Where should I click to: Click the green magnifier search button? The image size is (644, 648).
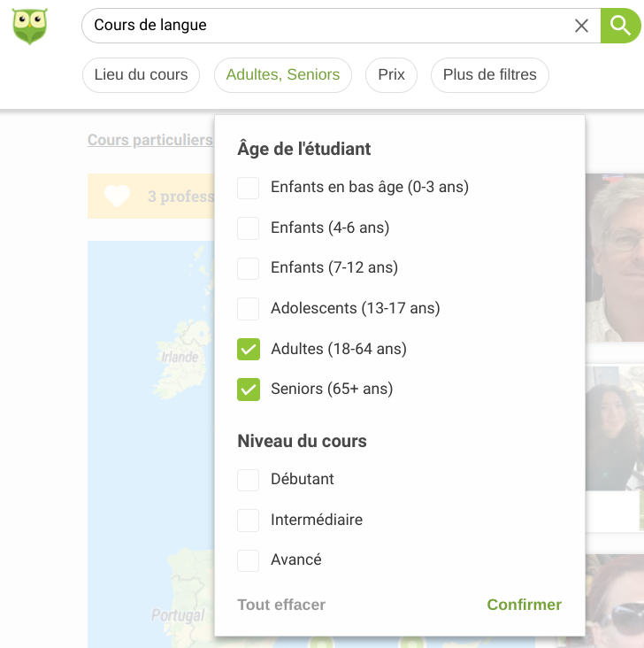621,26
